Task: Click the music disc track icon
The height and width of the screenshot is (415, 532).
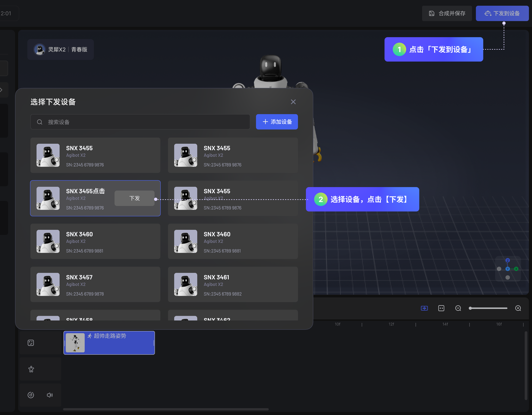Action: point(31,395)
